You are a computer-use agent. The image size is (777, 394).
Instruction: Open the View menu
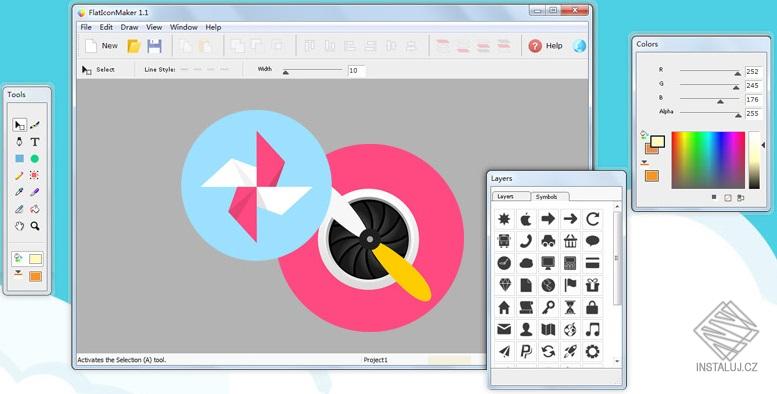154,27
